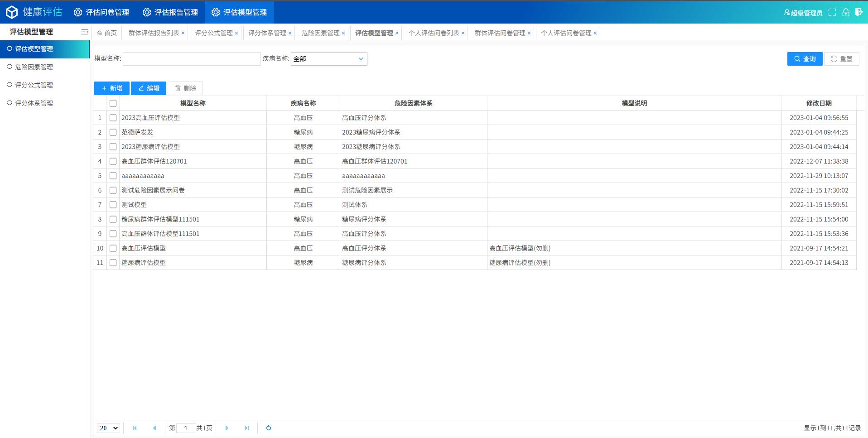Click the 重置 reset button
Viewport: 868px width, 438px height.
[842, 59]
